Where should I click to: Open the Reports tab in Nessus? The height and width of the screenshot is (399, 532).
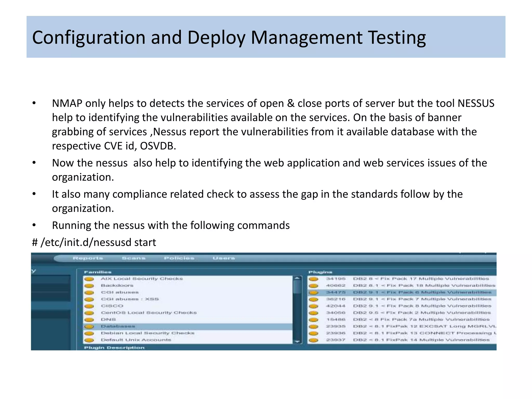[88, 258]
